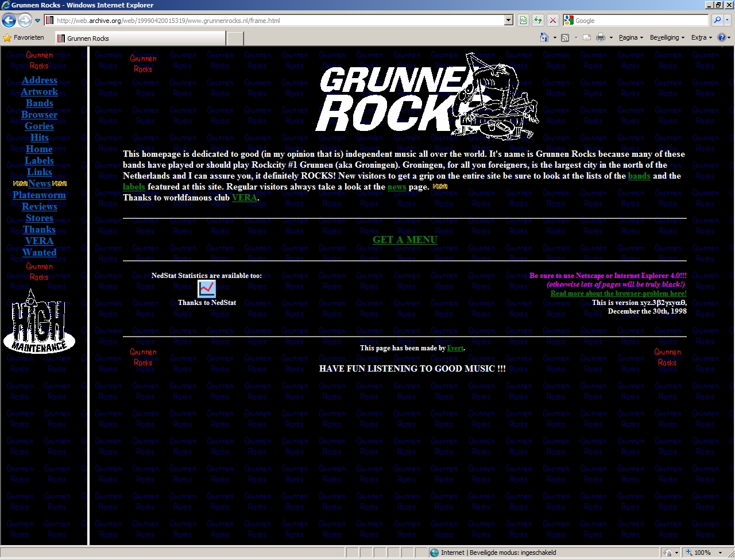This screenshot has height=560, width=735.
Task: Open the Favorieten star button
Action: point(24,38)
